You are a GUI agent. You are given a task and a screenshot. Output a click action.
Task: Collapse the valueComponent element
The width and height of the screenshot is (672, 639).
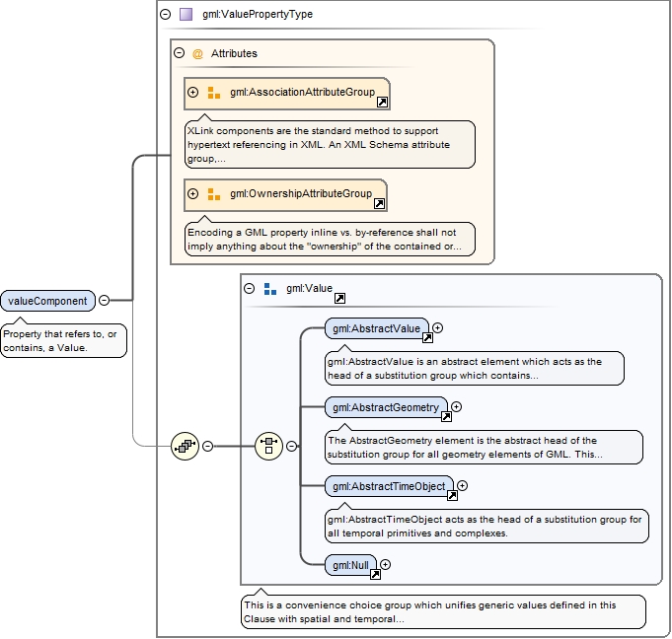pyautogui.click(x=105, y=301)
